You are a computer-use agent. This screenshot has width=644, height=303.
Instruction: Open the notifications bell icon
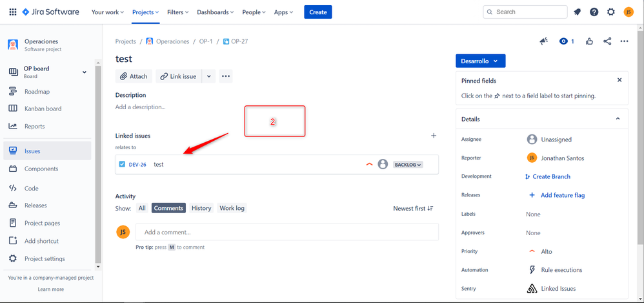(577, 12)
